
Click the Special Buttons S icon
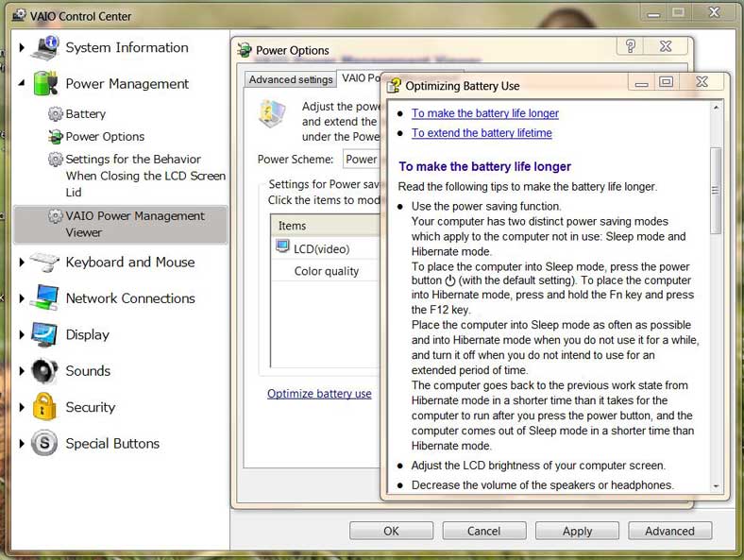[44, 443]
